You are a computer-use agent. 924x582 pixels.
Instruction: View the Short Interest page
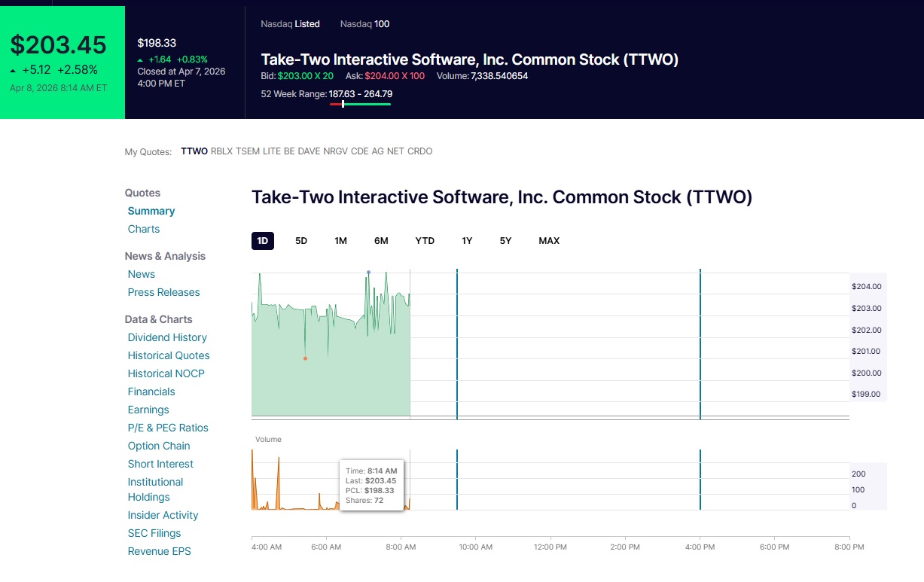(160, 464)
